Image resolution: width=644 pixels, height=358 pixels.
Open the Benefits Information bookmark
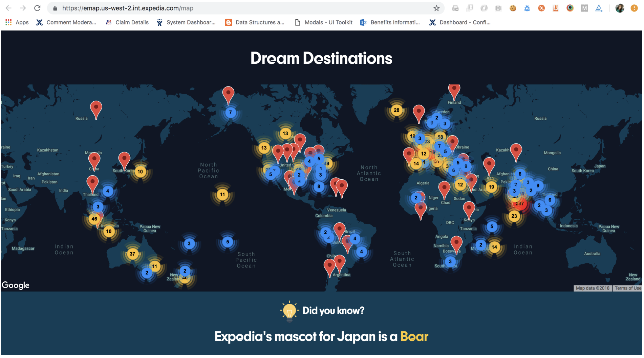pyautogui.click(x=390, y=22)
